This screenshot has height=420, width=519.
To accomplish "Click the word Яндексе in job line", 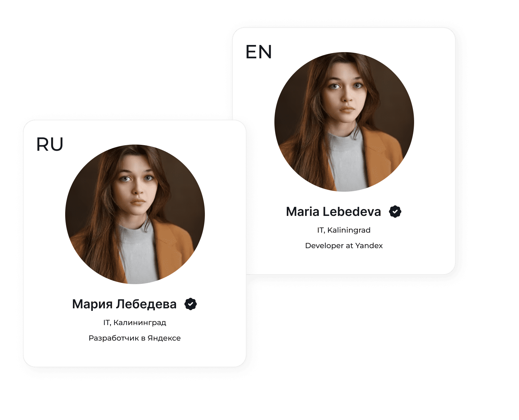I will pyautogui.click(x=164, y=338).
